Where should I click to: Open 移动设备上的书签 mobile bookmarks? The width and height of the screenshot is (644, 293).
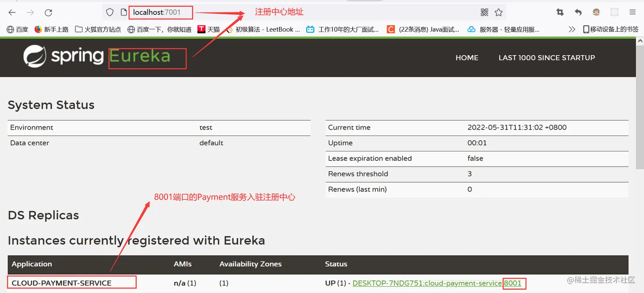click(x=611, y=29)
